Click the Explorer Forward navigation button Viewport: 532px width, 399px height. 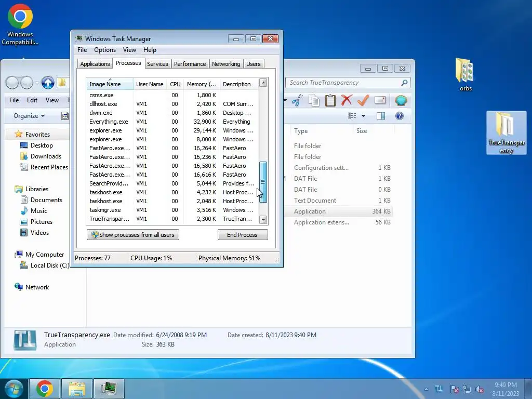26,83
